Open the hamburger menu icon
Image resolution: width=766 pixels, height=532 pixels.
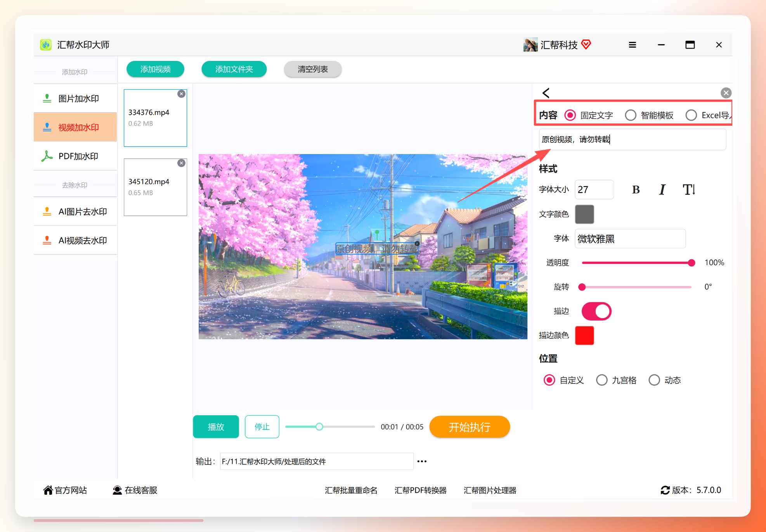tap(633, 45)
